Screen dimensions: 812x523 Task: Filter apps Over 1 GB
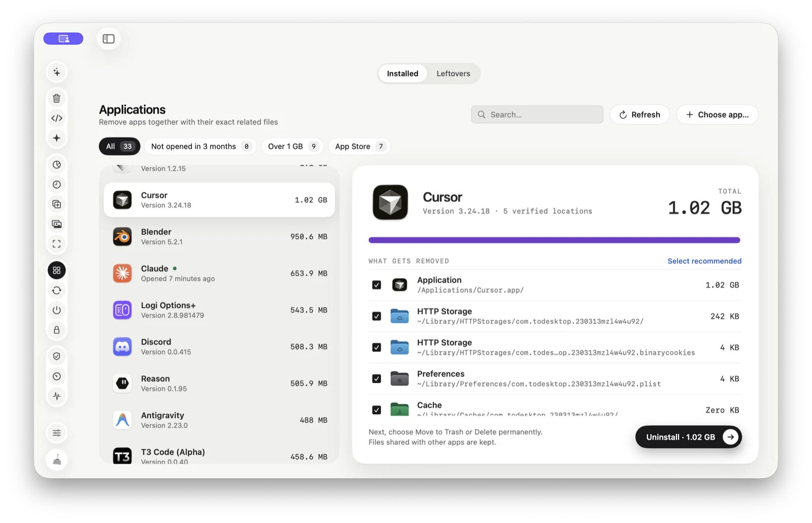click(x=292, y=147)
